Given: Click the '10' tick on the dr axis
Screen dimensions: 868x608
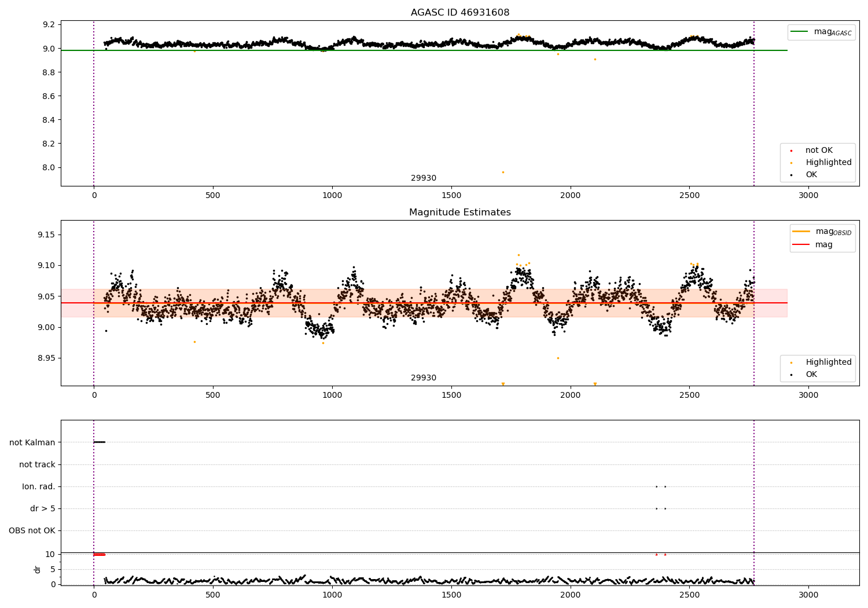Looking at the screenshot, I should tap(50, 555).
